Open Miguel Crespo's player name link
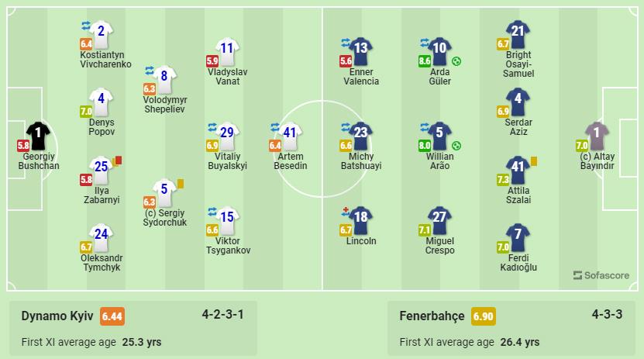 (439, 245)
